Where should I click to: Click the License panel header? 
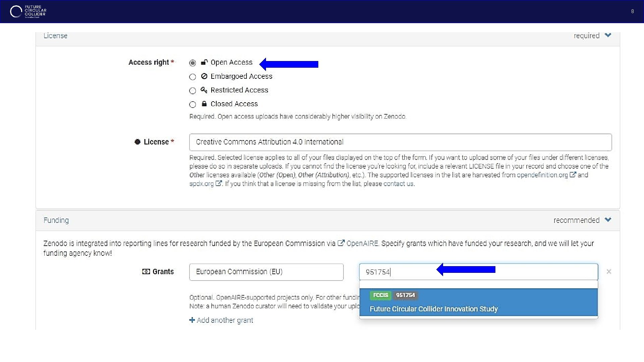tap(55, 36)
